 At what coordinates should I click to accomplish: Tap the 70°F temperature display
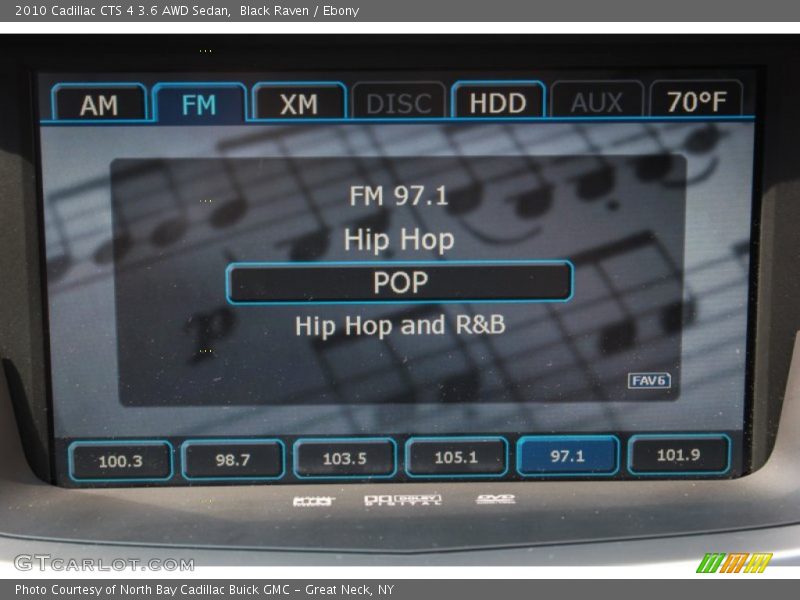696,99
